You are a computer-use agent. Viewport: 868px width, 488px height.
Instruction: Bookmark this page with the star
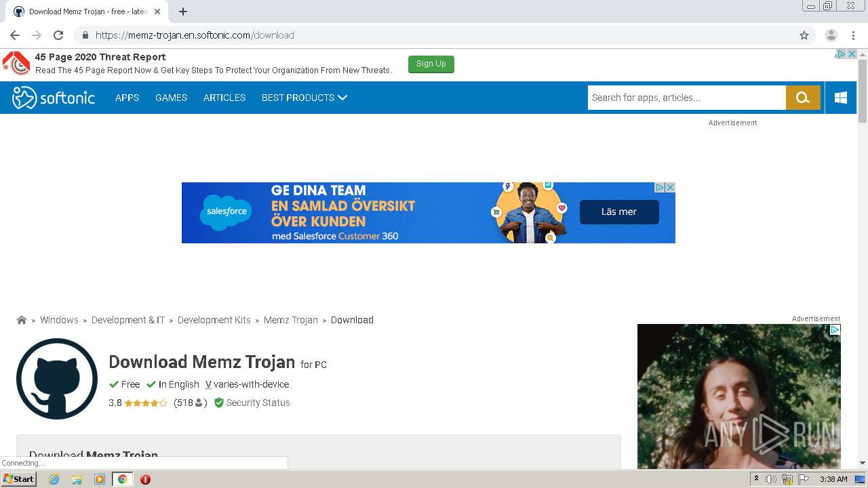click(804, 35)
